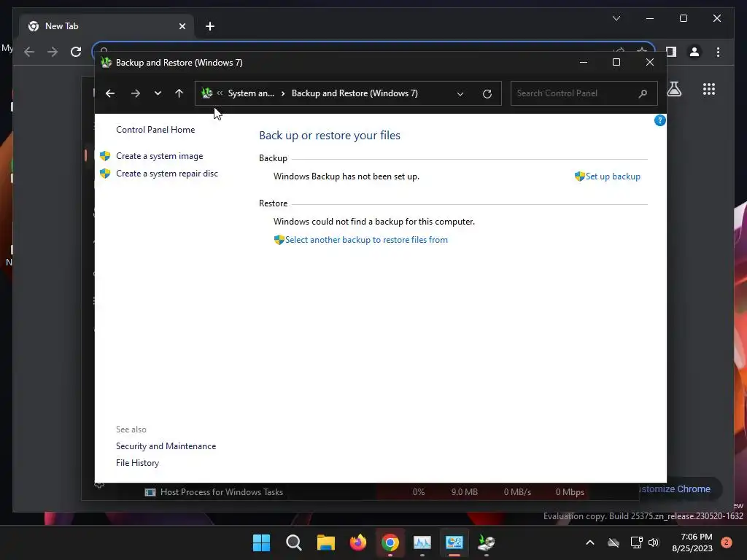Toggle Chrome side panel
The width and height of the screenshot is (747, 560).
(671, 52)
